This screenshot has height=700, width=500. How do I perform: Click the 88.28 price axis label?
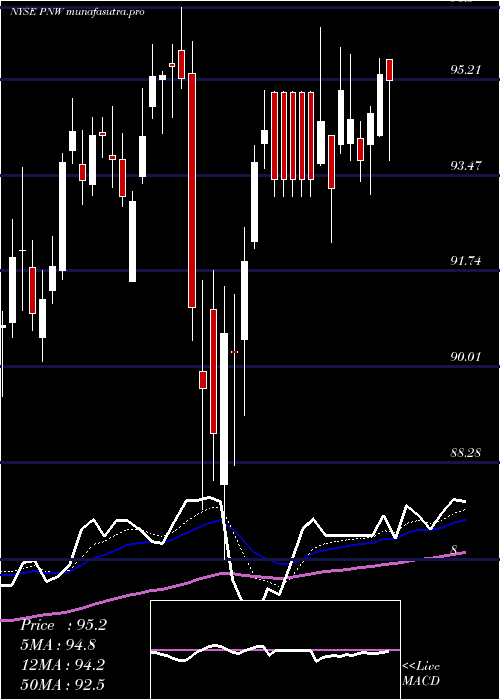466,453
